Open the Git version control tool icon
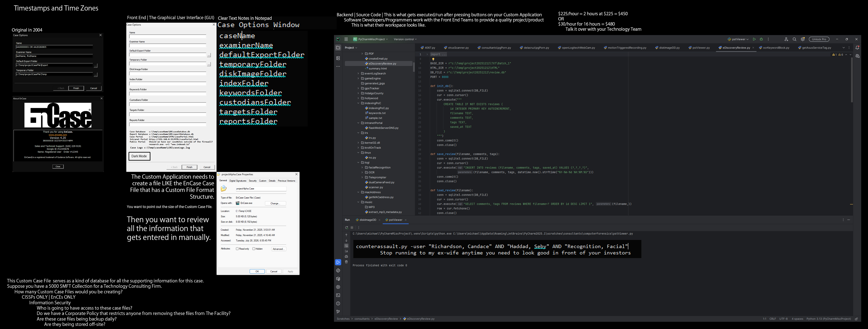 tap(338, 312)
